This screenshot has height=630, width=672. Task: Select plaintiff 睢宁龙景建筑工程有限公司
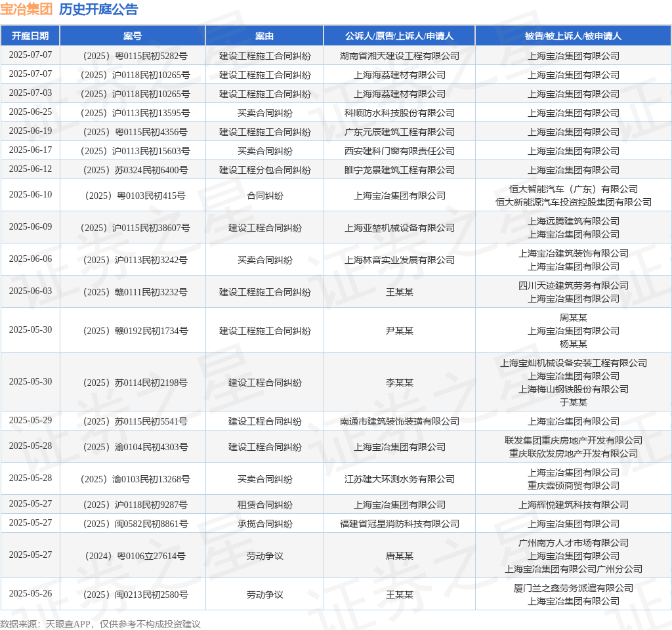[x=400, y=170]
